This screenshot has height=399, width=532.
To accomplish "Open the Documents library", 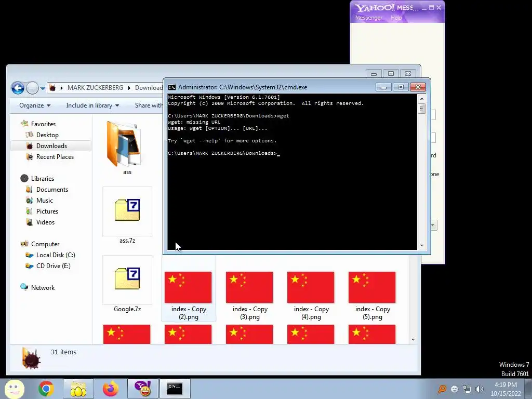I will pos(52,189).
